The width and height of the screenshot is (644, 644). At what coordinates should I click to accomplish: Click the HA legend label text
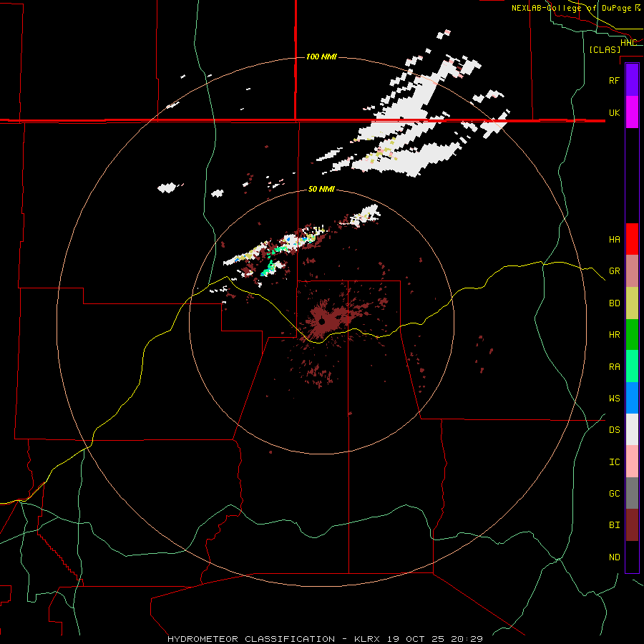point(614,240)
